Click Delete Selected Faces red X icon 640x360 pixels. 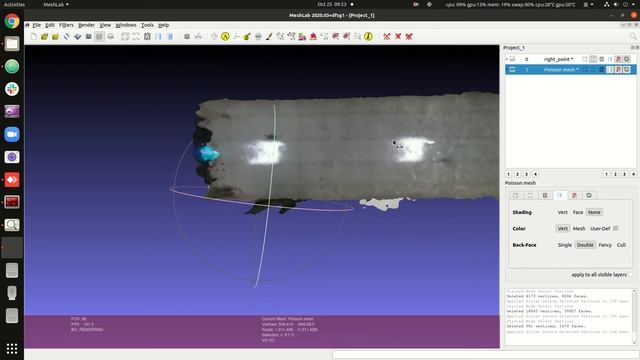[x=398, y=37]
